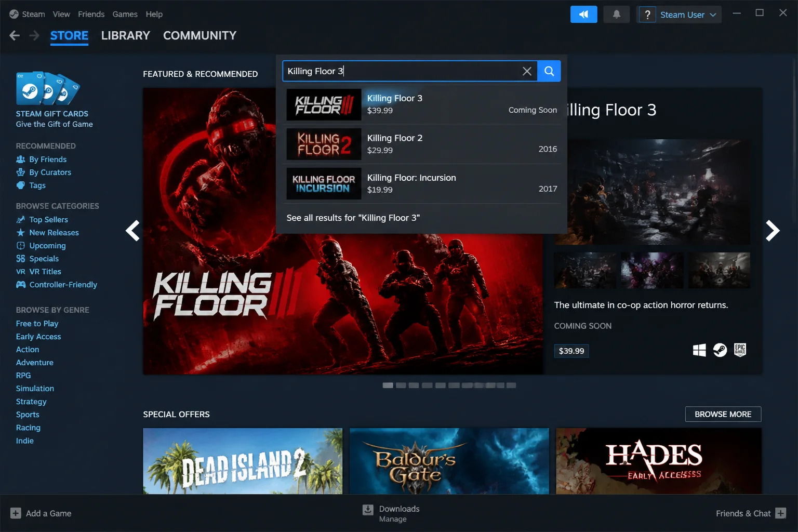
Task: Open the Dead Island 2 special offer
Action: (243, 461)
